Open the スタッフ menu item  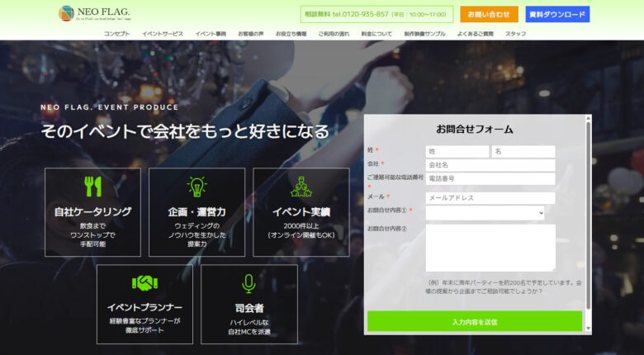tap(515, 34)
